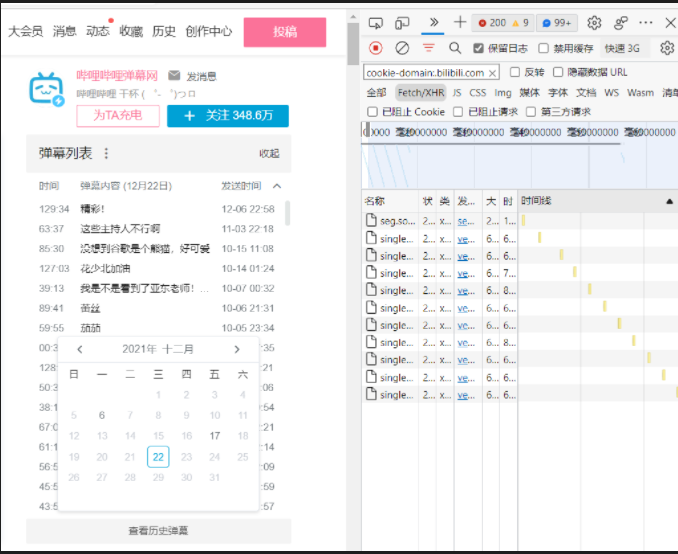
Task: Enable 已阻止请求 checkbox
Action: tap(458, 112)
